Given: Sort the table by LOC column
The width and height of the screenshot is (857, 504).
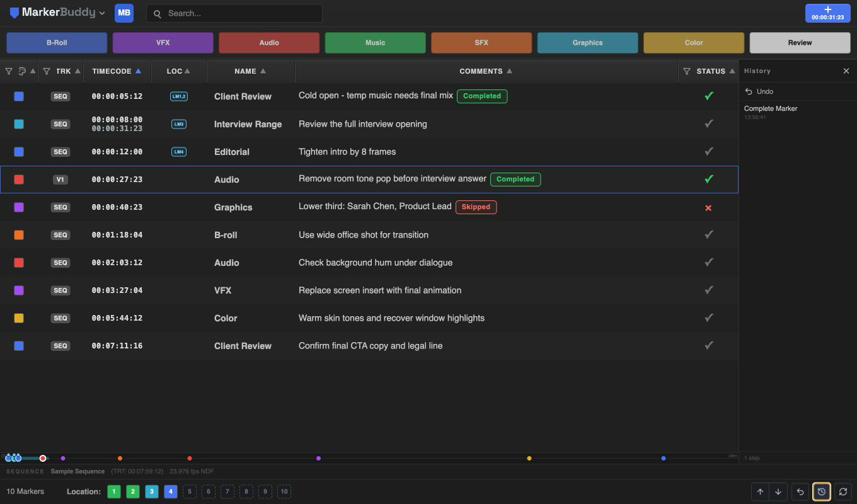Looking at the screenshot, I should pos(178,71).
